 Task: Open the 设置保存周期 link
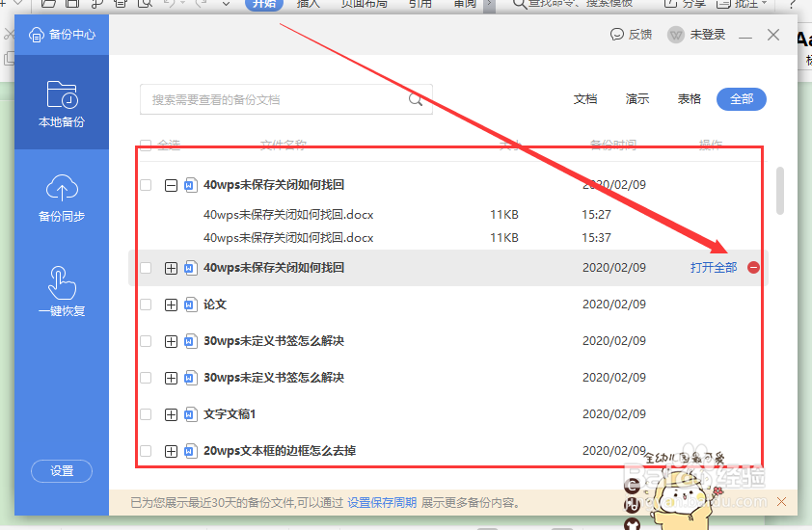click(x=382, y=502)
